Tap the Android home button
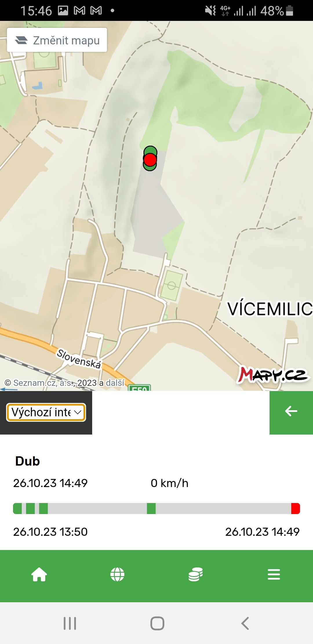Image resolution: width=313 pixels, height=644 pixels. [x=157, y=623]
